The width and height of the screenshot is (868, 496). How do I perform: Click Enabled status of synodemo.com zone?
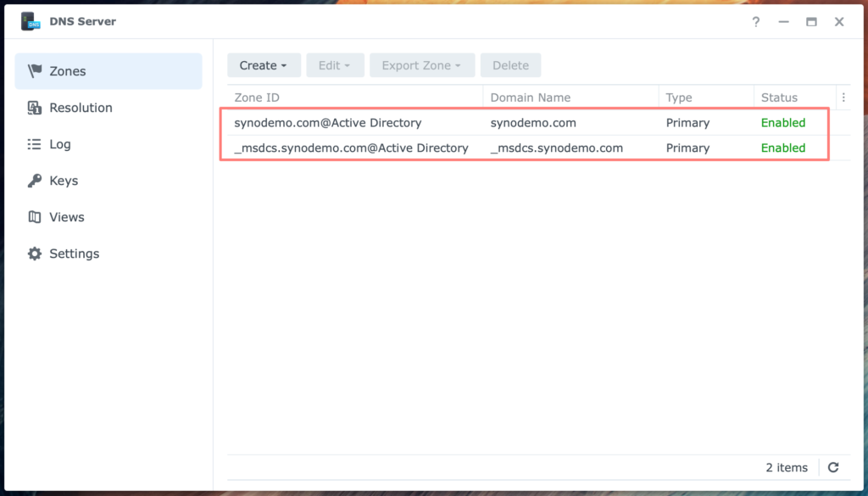[782, 122]
